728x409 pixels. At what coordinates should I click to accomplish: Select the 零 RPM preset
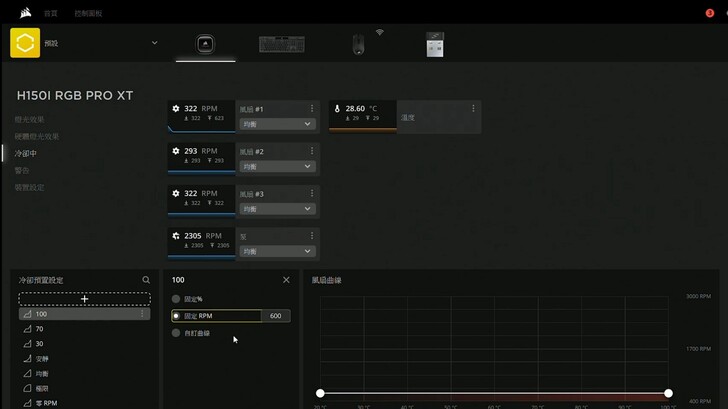point(84,403)
